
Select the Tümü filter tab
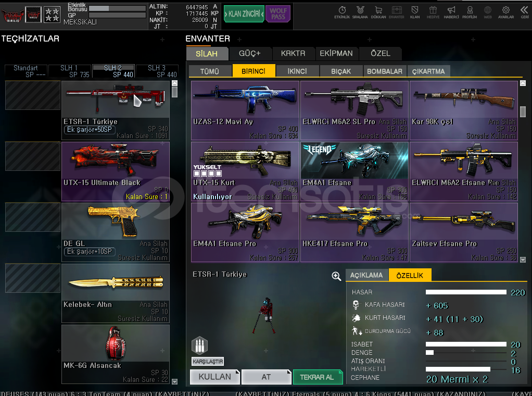(x=210, y=71)
